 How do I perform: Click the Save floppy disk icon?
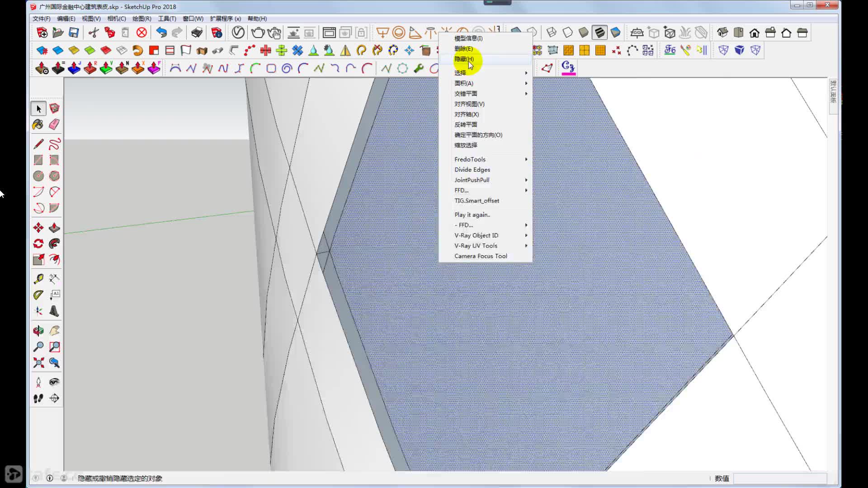click(x=74, y=33)
